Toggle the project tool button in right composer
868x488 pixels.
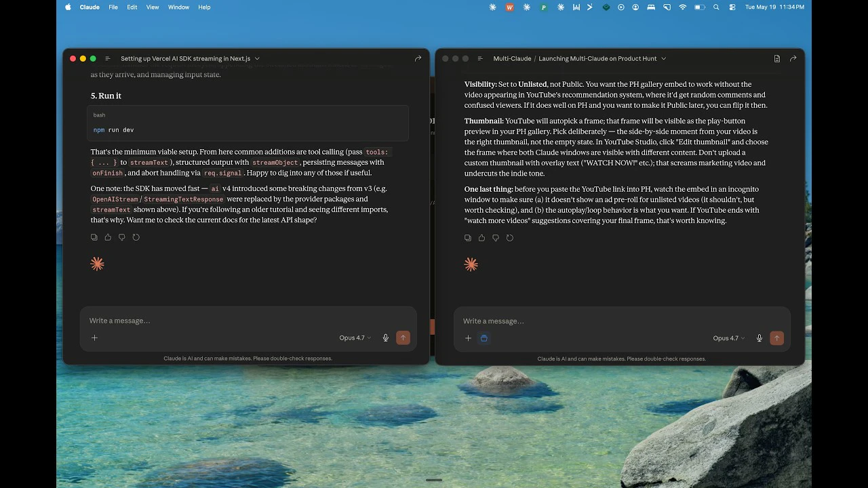pos(484,338)
